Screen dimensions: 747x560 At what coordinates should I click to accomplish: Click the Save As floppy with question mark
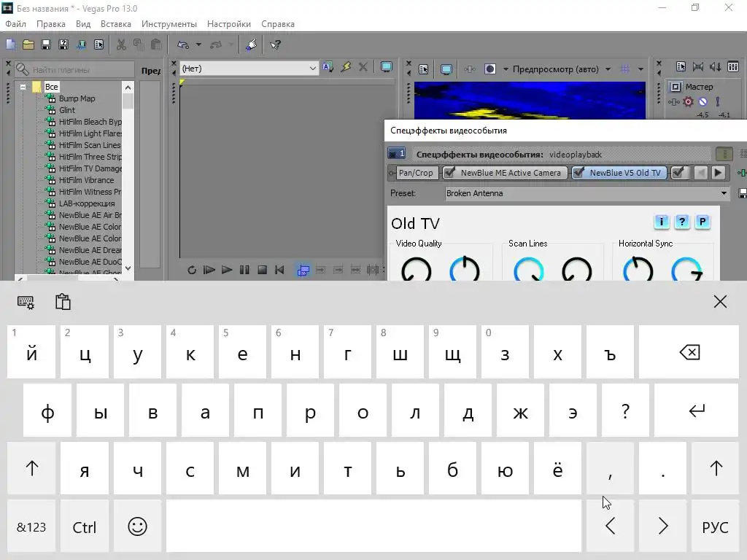click(63, 44)
